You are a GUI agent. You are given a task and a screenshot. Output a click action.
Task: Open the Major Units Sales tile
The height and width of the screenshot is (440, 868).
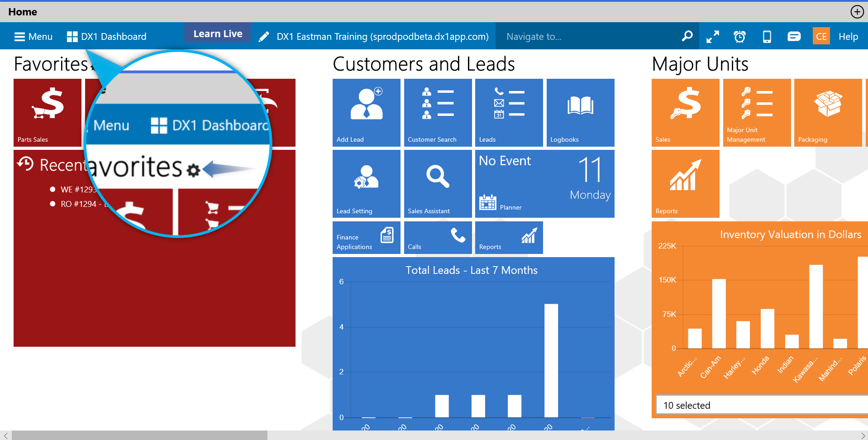[x=686, y=113]
